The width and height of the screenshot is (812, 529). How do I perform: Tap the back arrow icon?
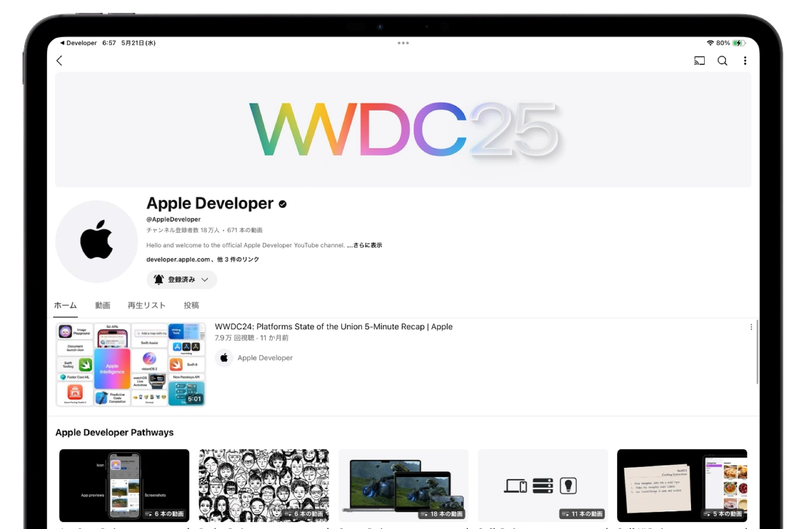[60, 61]
